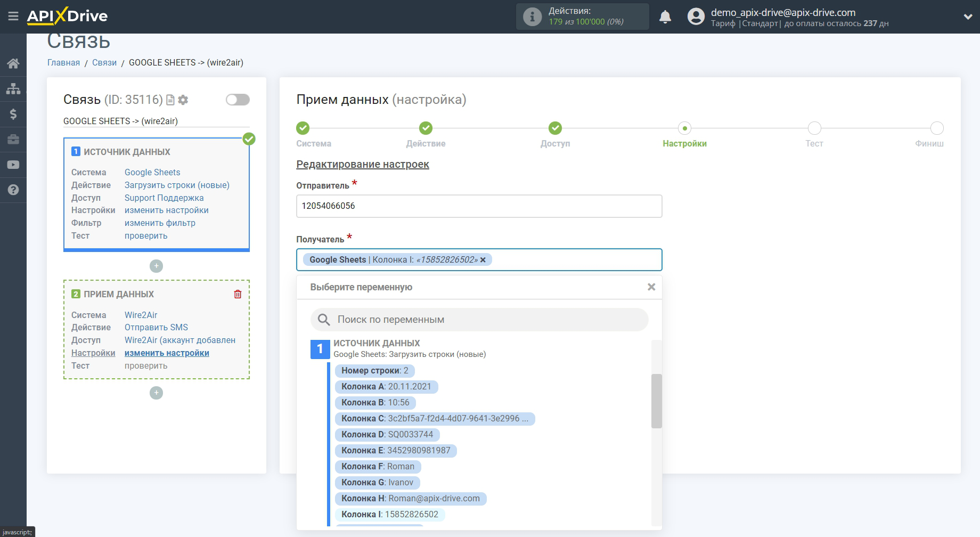Screen dimensions: 980x537
Task: Click Wire2Air (аккаунт добавлен access link
Action: [180, 340]
